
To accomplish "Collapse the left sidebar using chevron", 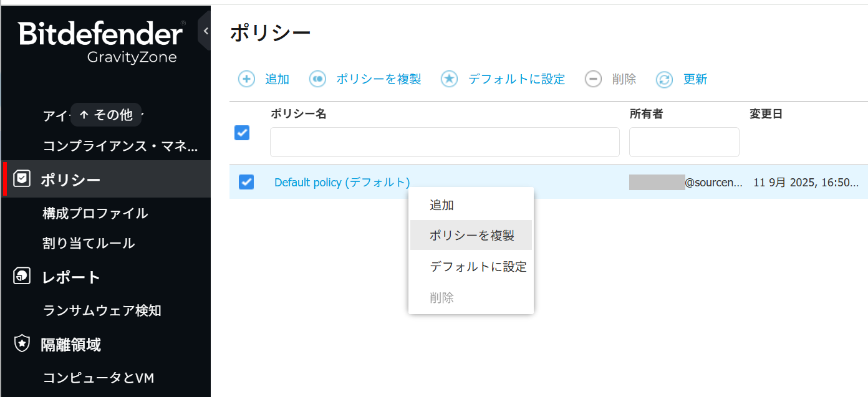I will [x=206, y=31].
